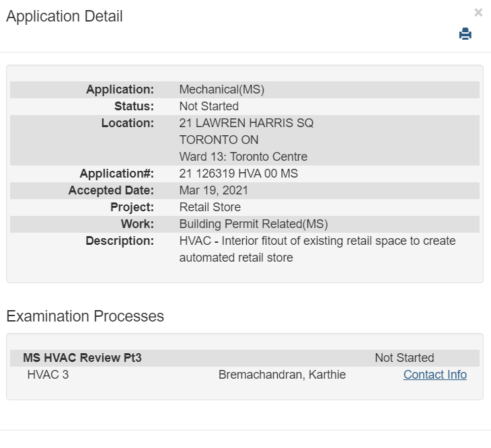Open the Contact Info link
The image size is (491, 448).
click(x=435, y=375)
